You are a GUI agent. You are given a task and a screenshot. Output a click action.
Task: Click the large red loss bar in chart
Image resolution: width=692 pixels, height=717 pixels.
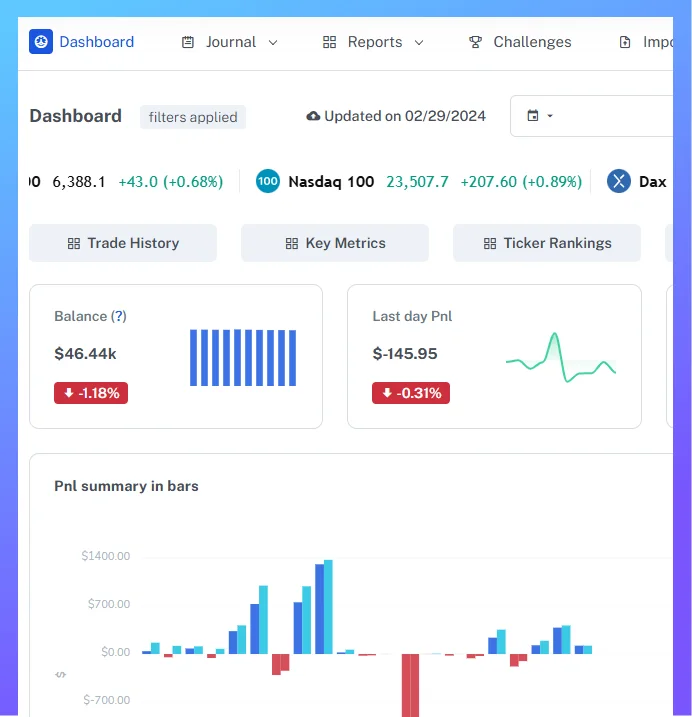point(410,685)
